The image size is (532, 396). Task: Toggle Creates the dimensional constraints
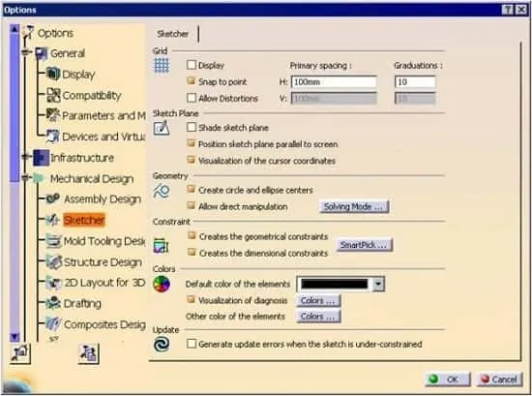[x=192, y=253]
